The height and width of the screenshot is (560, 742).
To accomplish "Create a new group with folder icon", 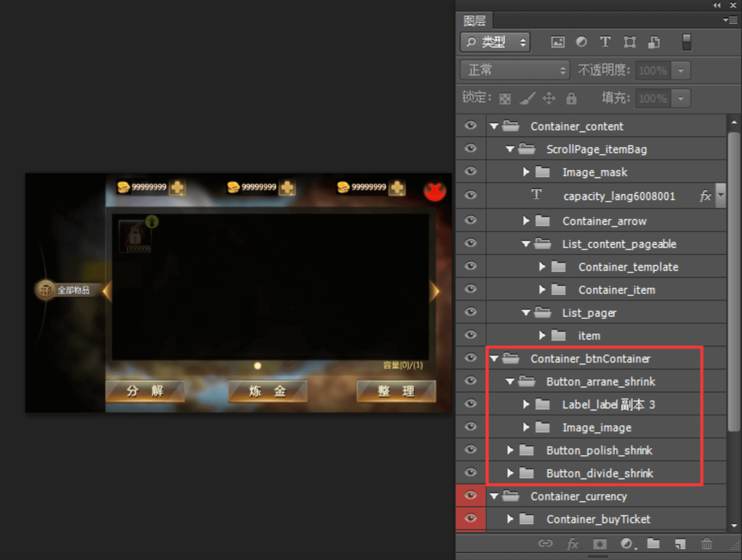I will point(653,544).
